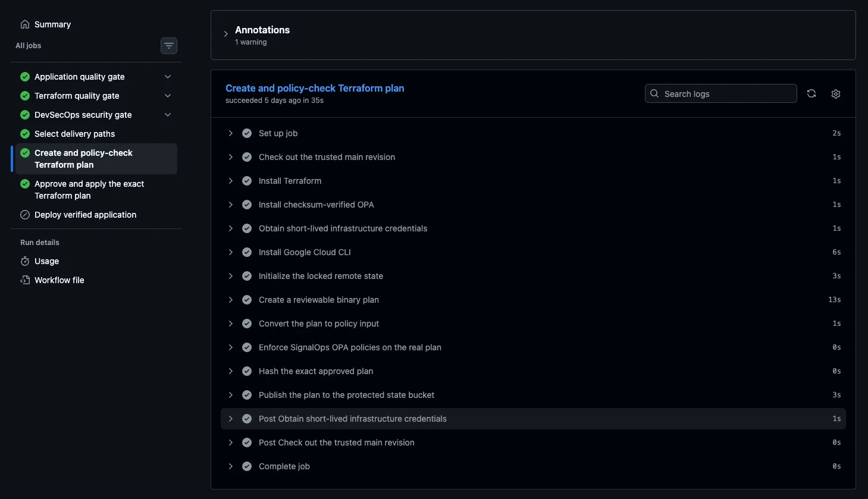Click the Enforce SignalOps OPA policies step row
The image size is (868, 499).
click(x=533, y=347)
